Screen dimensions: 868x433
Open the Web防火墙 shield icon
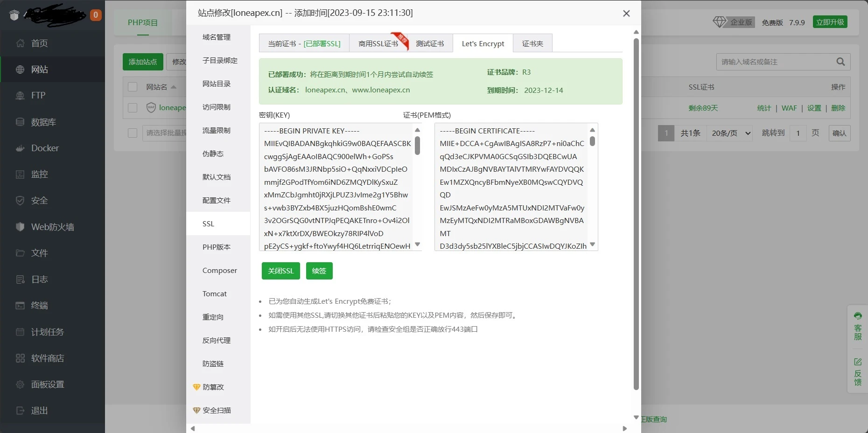tap(20, 227)
